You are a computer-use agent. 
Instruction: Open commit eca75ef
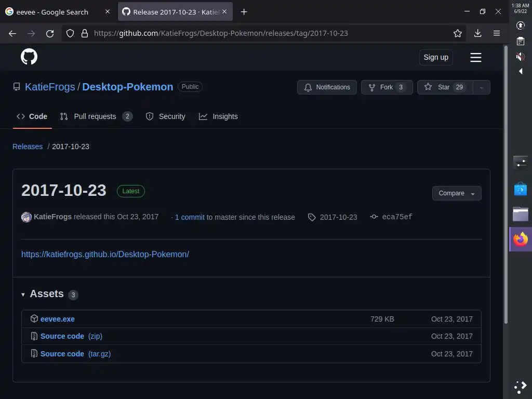tap(397, 217)
